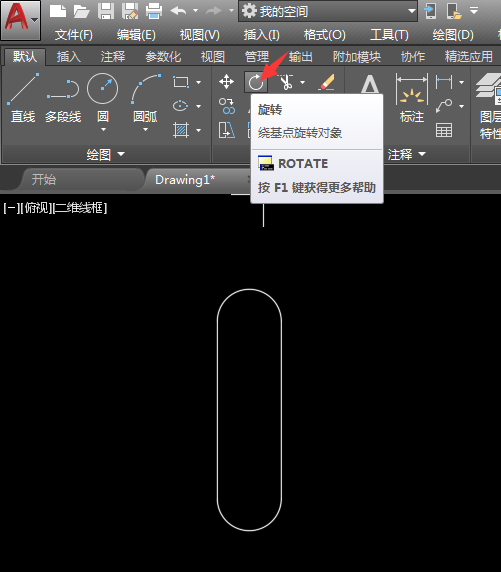501x572 pixels.
Task: Select the Leader annotation tool
Action: click(x=444, y=106)
